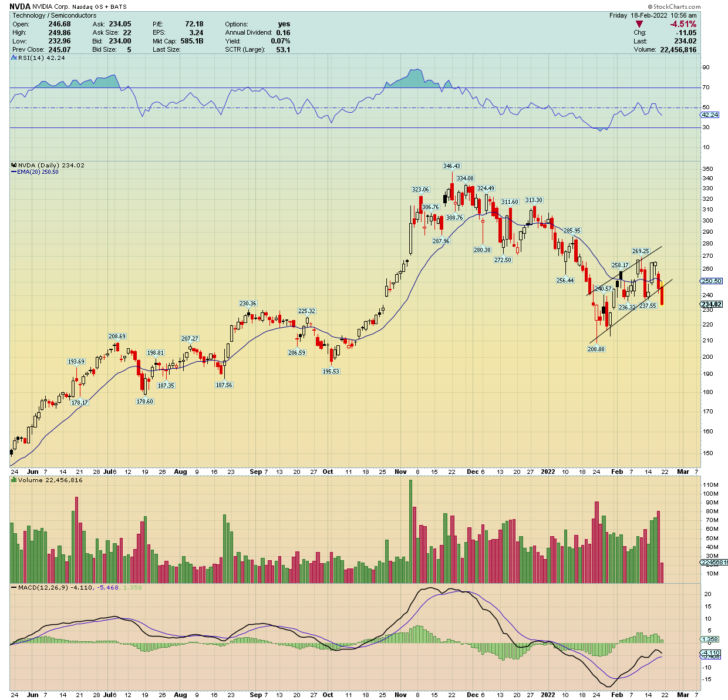Click the 195.53 low price label
The image size is (728, 700).
tap(331, 372)
